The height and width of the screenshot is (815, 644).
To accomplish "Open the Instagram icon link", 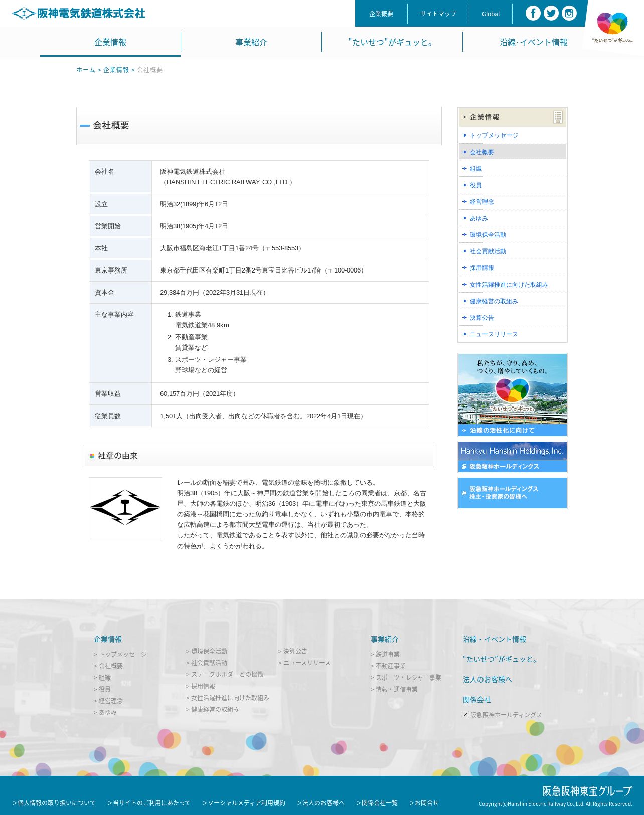I will pyautogui.click(x=569, y=13).
